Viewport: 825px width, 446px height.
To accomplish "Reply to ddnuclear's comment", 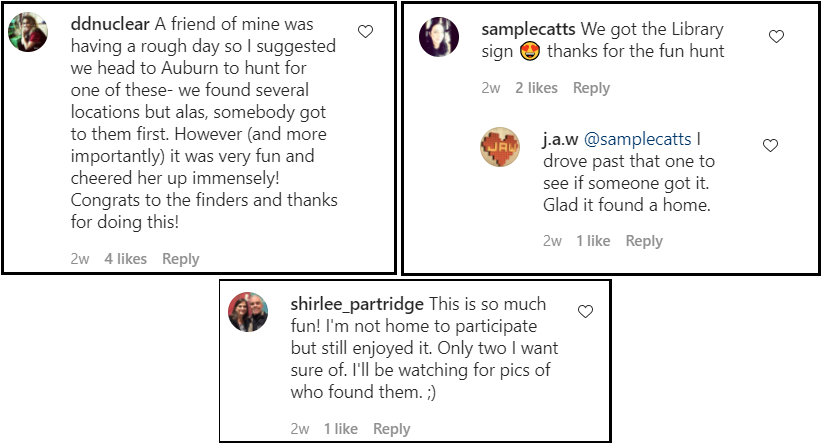I will (181, 259).
